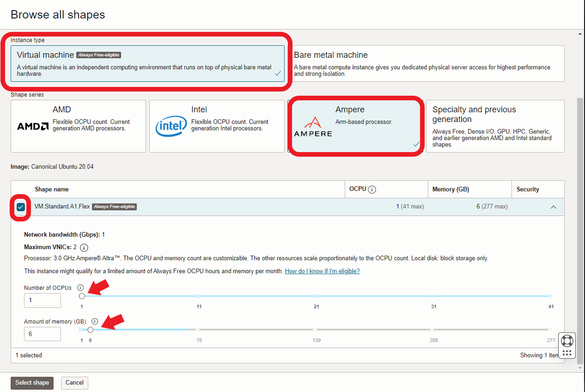
Task: Click info icon beside Number of OCPUs
Action: 80,288
